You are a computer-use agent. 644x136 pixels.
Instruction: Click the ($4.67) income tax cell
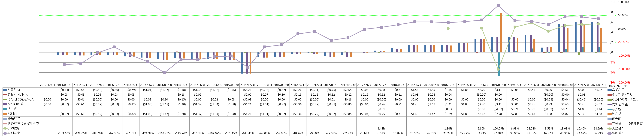click(x=498, y=109)
